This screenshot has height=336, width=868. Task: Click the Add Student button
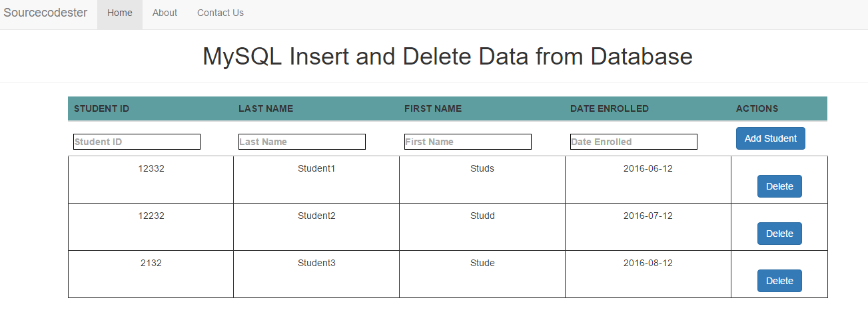point(771,138)
